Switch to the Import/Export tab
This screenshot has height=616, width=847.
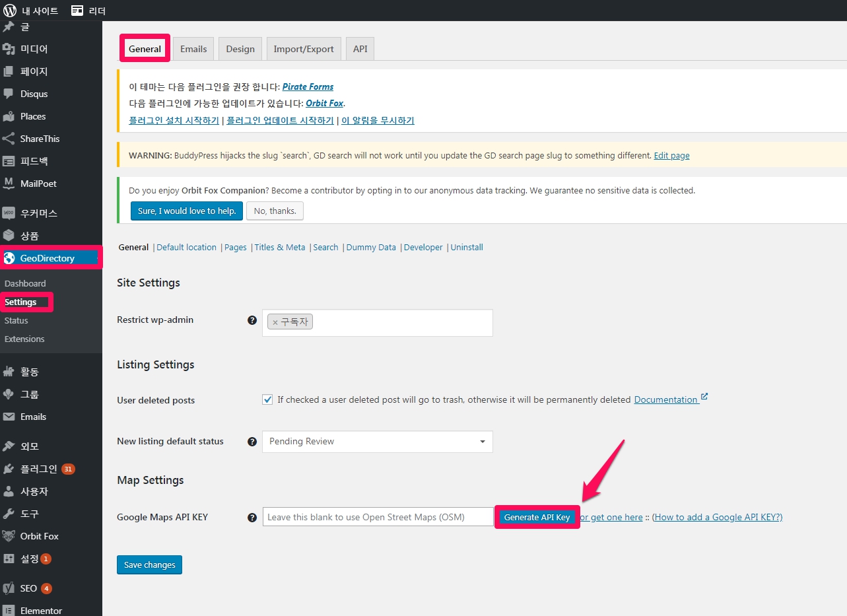point(304,49)
